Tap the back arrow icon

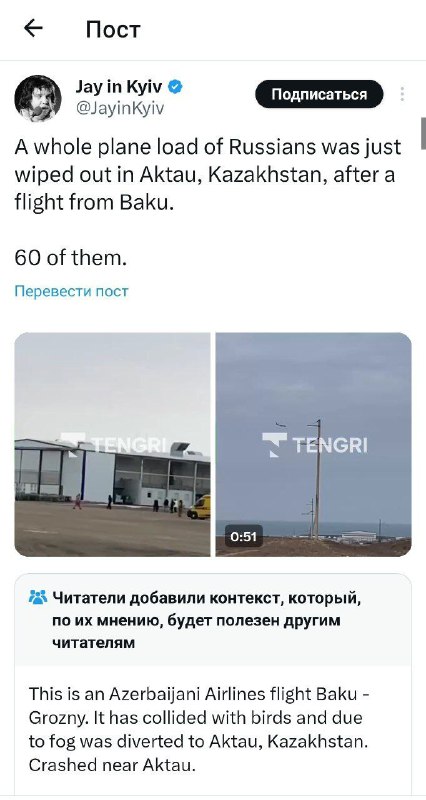33,29
